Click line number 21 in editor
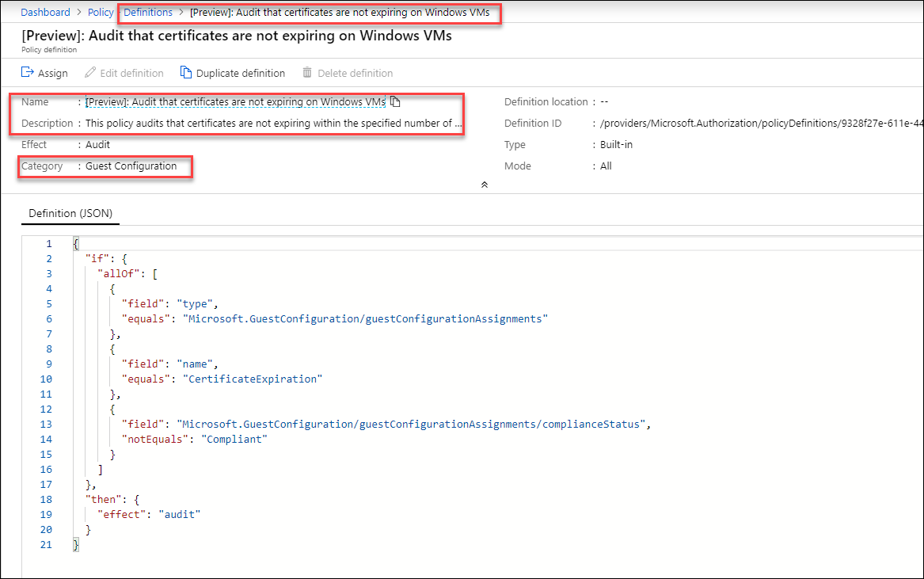The width and height of the screenshot is (924, 579). click(x=46, y=545)
